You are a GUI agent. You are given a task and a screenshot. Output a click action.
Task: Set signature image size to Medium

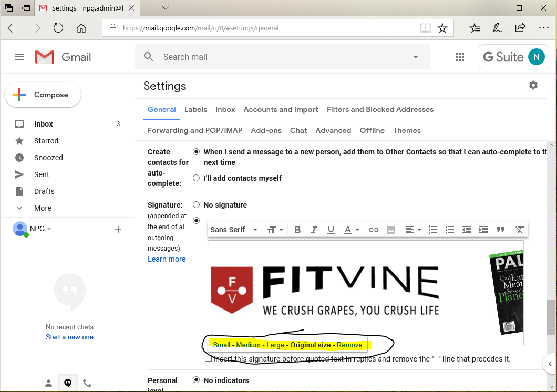tap(249, 345)
